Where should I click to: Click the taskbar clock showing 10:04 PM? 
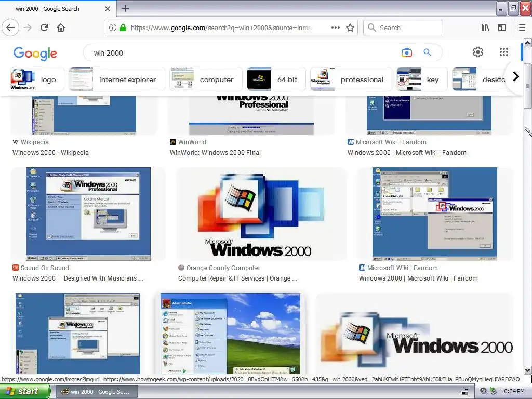click(x=513, y=392)
